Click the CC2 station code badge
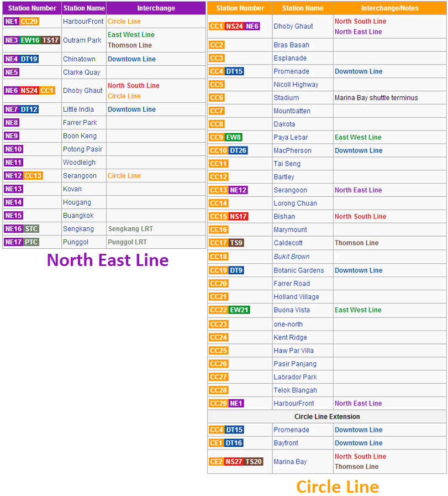The width and height of the screenshot is (448, 496). point(217,45)
